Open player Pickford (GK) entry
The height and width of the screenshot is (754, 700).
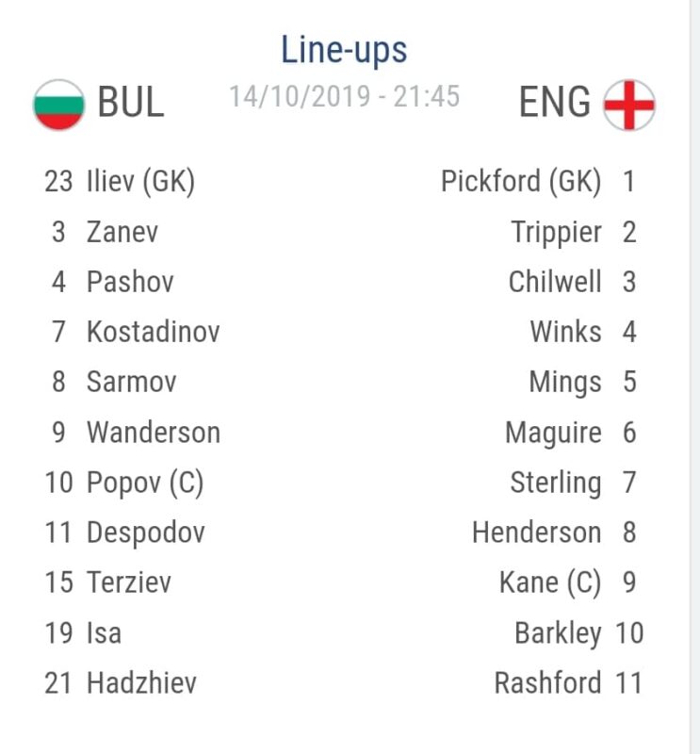coord(538,181)
